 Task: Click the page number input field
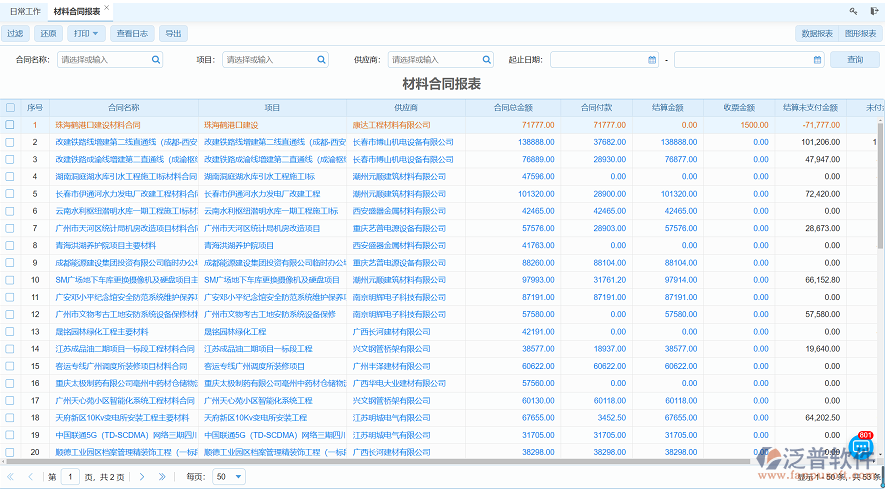(70, 477)
